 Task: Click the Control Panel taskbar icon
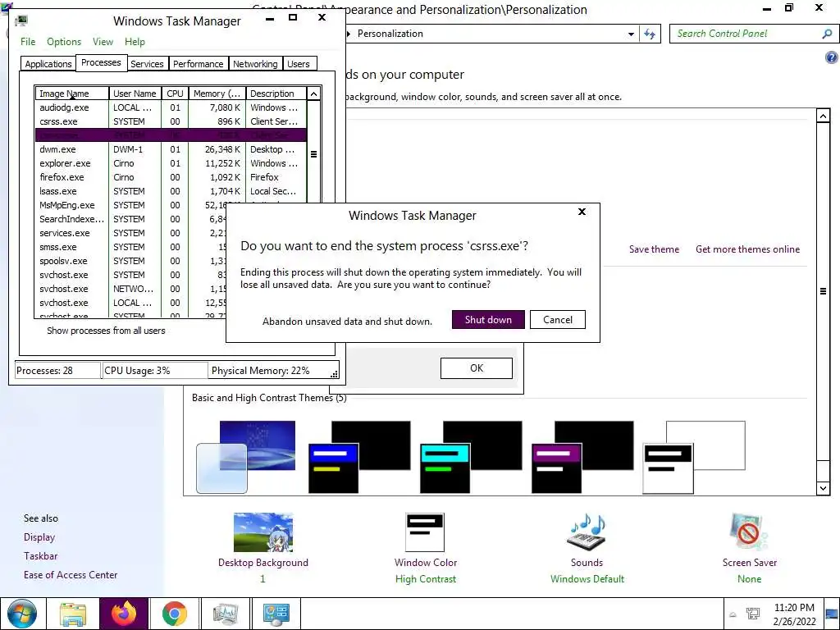pyautogui.click(x=276, y=614)
